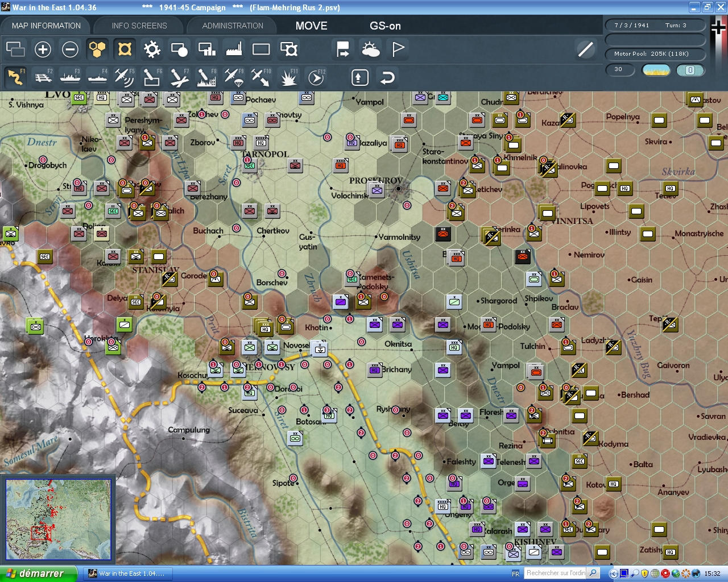The image size is (728, 582).
Task: Click the Balta town label
Action: click(x=643, y=464)
